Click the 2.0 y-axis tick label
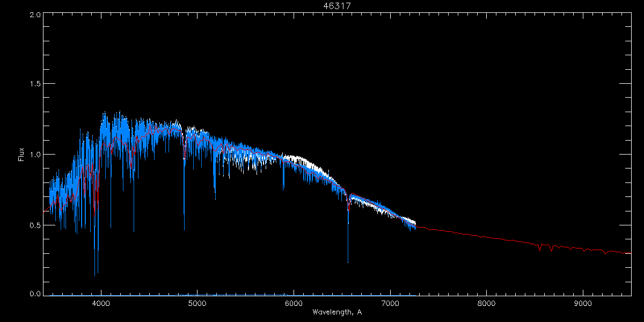The width and height of the screenshot is (644, 322). [35, 15]
